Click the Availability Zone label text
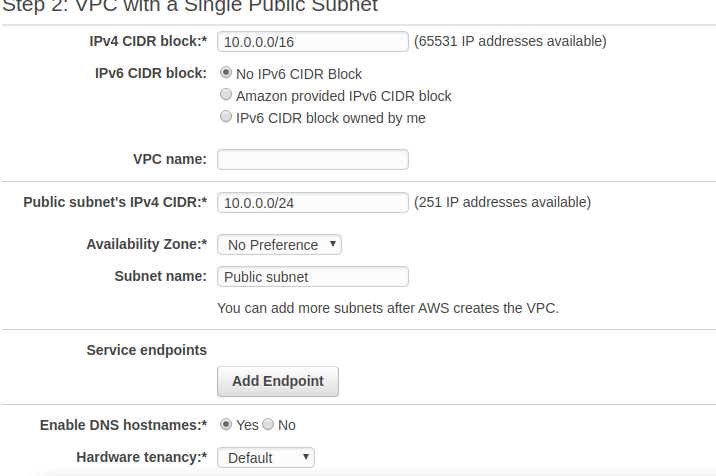Viewport: 716px width, 476px height. pyautogui.click(x=147, y=245)
